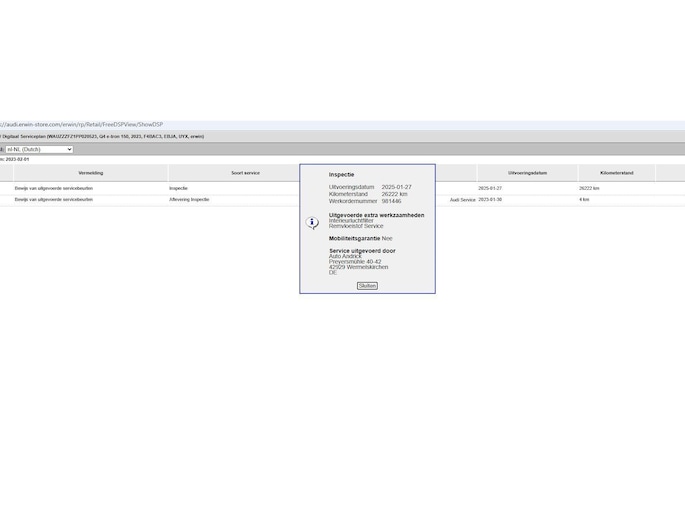Click the Auto Andrick dealer name
This screenshot has width=685, height=514.
coord(346,256)
